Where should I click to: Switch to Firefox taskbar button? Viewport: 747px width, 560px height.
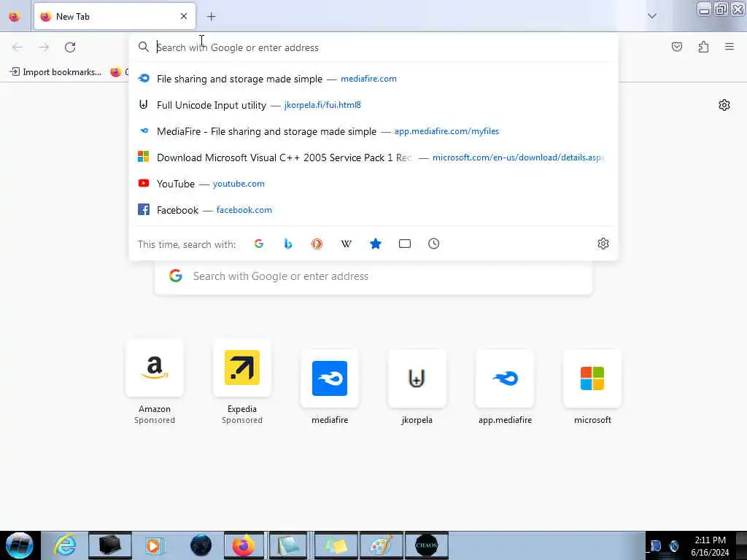(x=244, y=545)
